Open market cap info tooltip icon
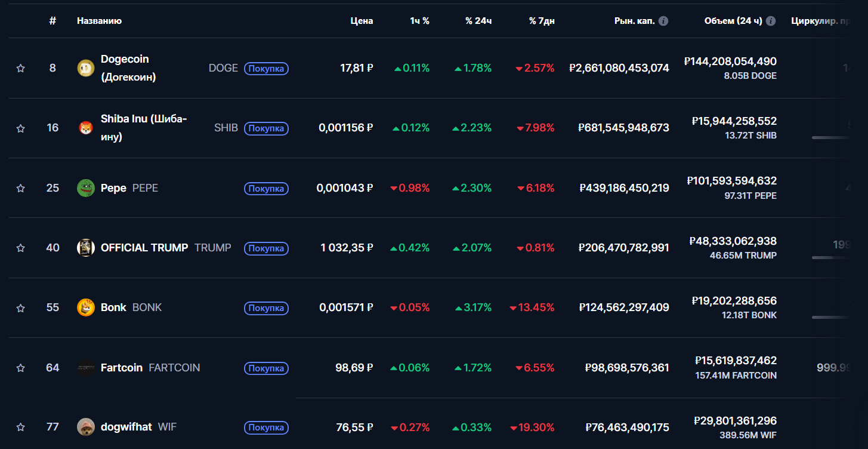The image size is (868, 449). point(663,21)
